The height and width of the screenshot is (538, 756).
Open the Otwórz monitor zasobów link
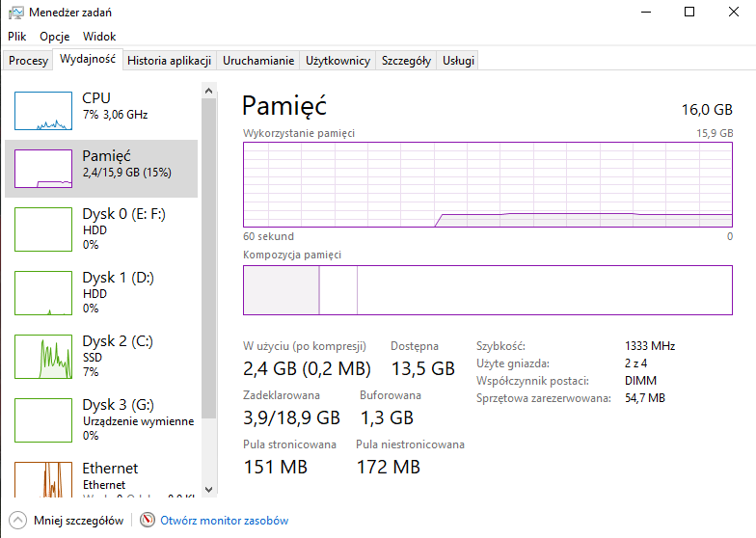click(x=224, y=521)
